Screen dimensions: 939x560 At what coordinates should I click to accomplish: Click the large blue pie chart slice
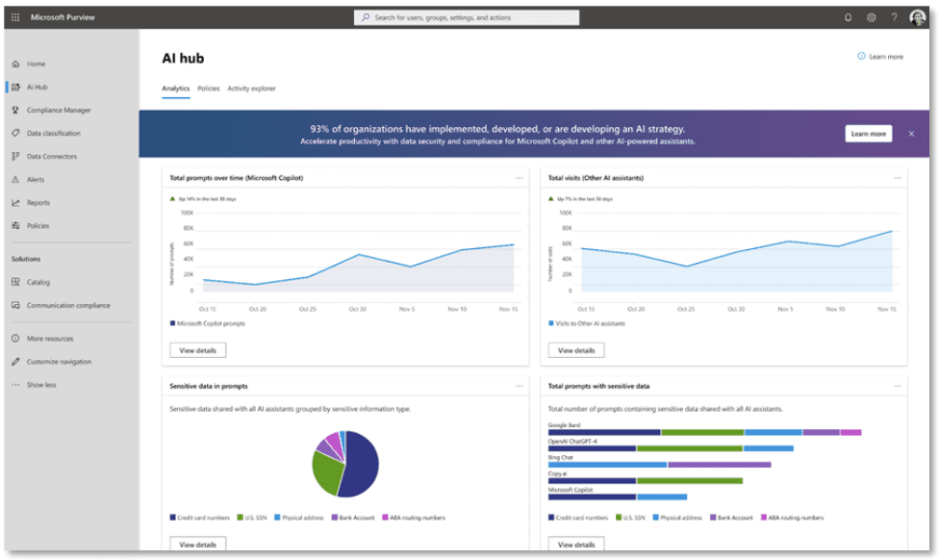[361, 464]
